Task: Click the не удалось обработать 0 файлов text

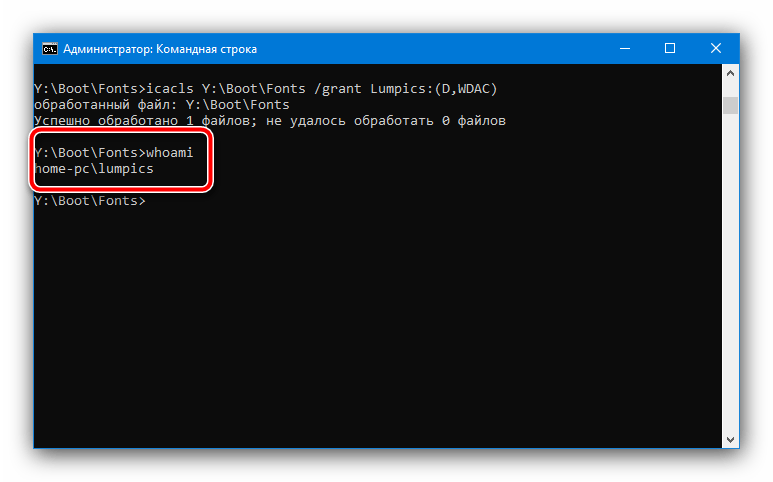Action: point(386,121)
